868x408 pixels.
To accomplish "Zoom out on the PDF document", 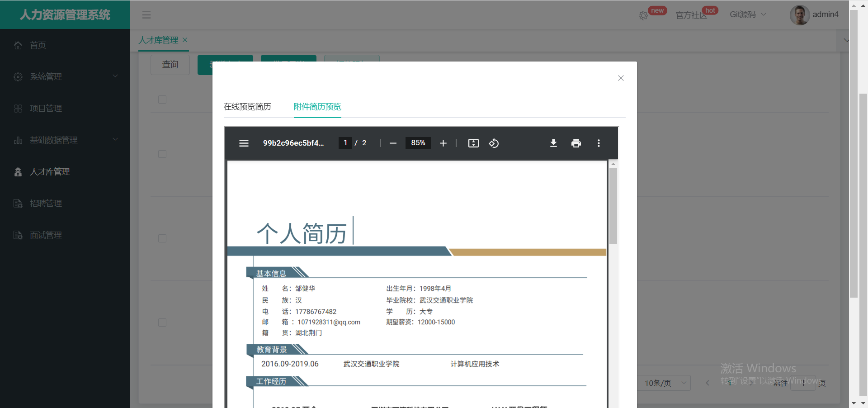I will coord(392,143).
